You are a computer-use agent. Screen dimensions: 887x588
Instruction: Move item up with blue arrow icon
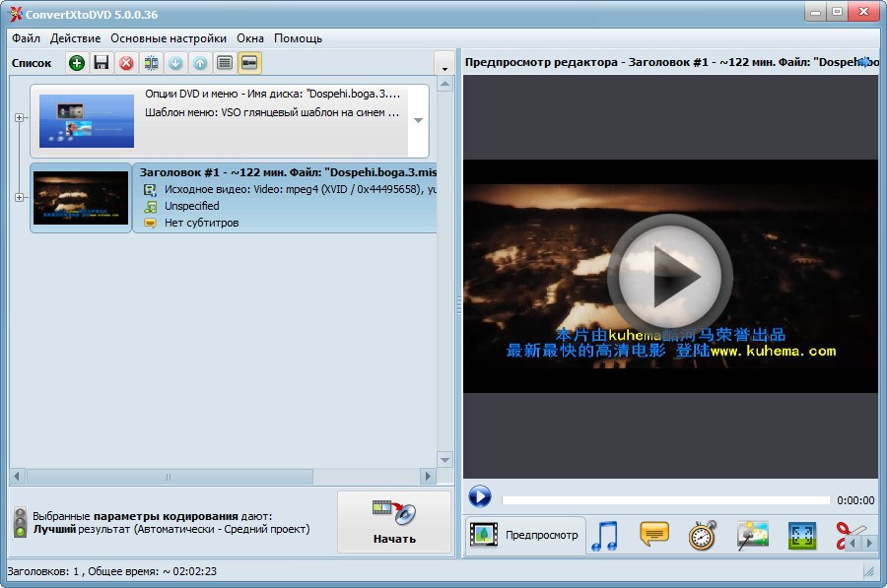(200, 63)
